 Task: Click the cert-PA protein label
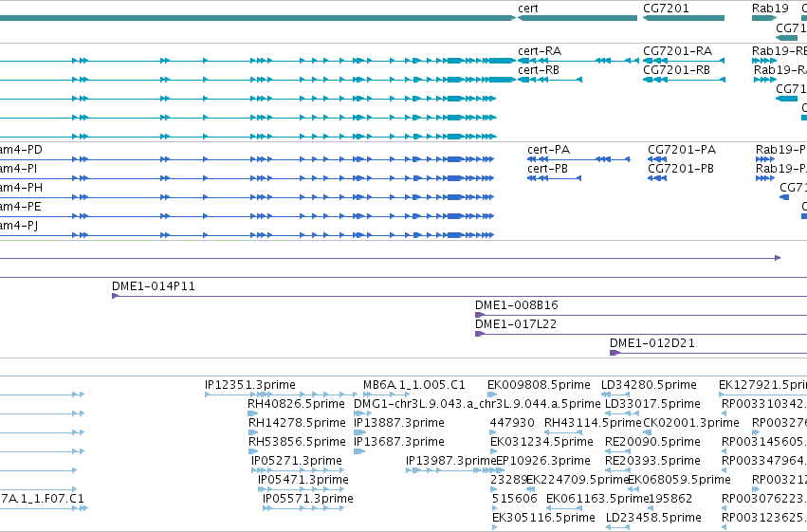pos(549,150)
